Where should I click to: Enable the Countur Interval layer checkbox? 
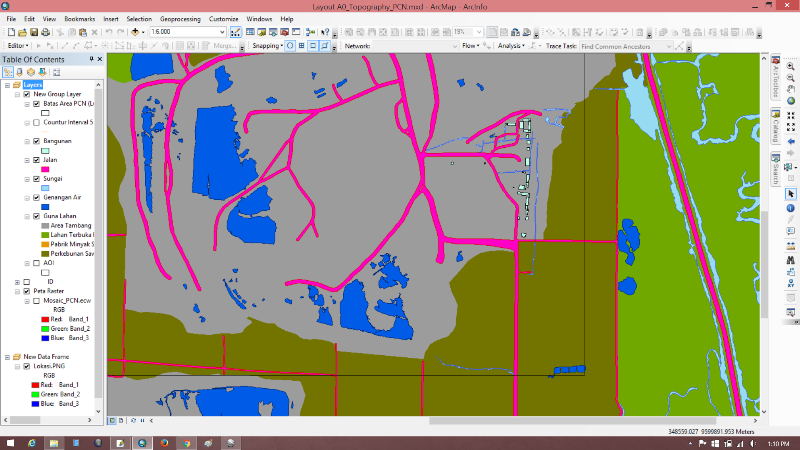tap(37, 122)
